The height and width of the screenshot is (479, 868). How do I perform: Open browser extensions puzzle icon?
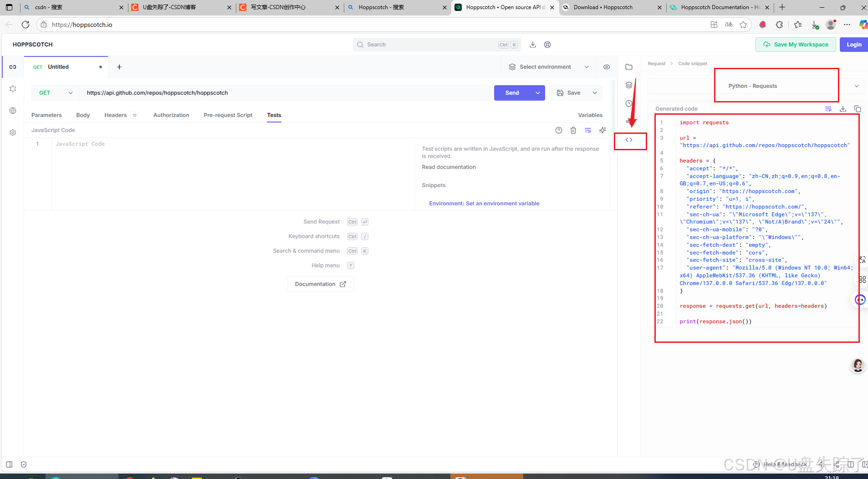(780, 25)
